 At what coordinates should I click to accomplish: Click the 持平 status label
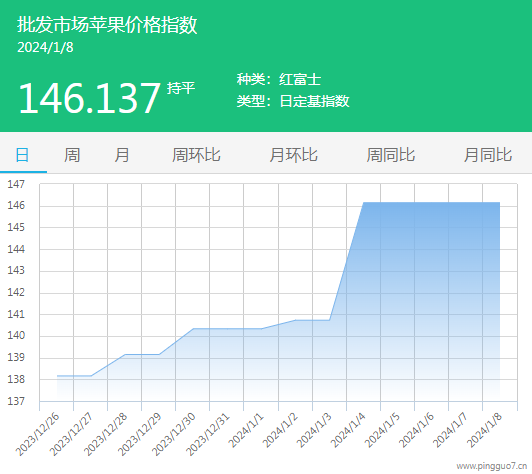[181, 88]
